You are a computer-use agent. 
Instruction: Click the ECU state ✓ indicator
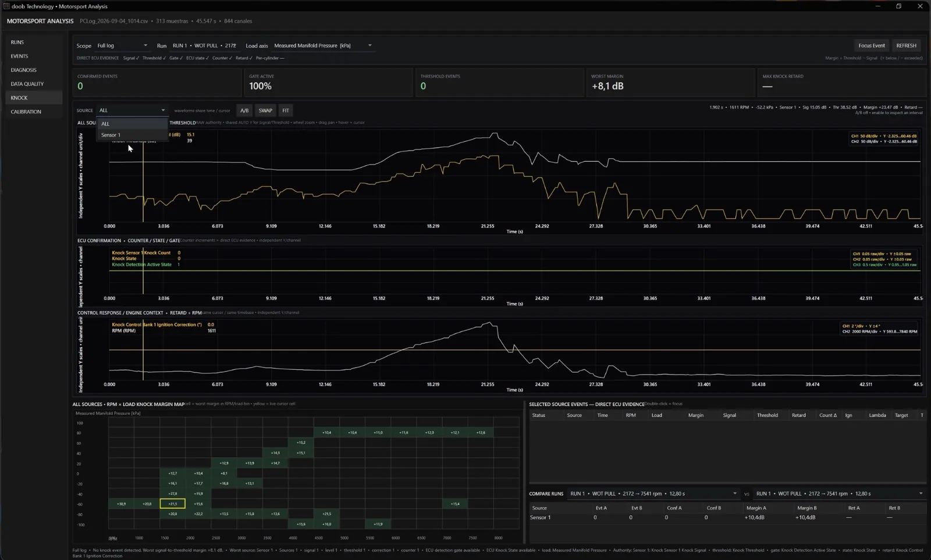(x=197, y=58)
